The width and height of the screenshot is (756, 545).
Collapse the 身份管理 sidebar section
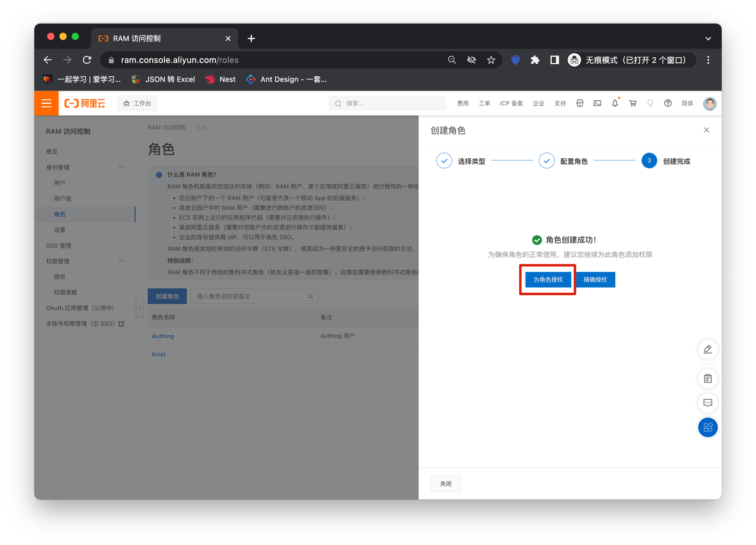121,167
